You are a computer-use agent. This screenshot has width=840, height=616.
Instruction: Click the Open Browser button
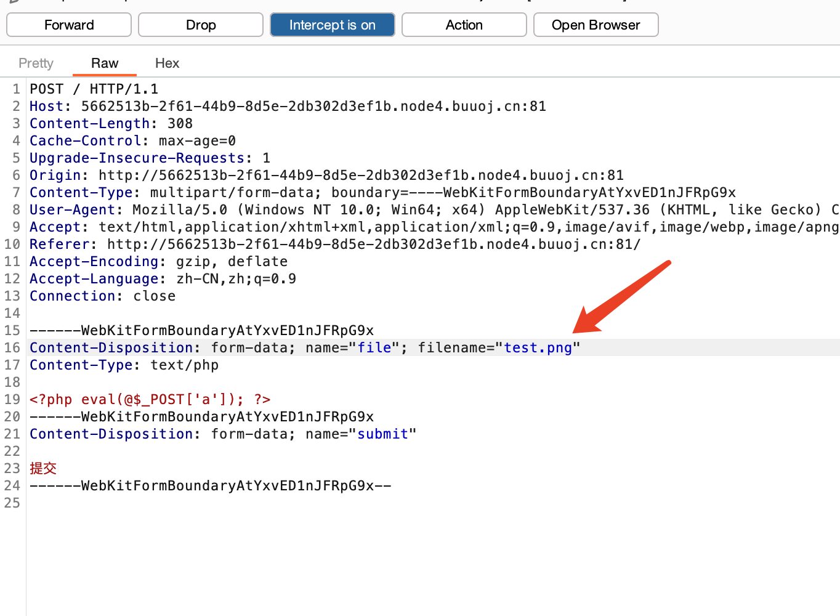tap(596, 25)
